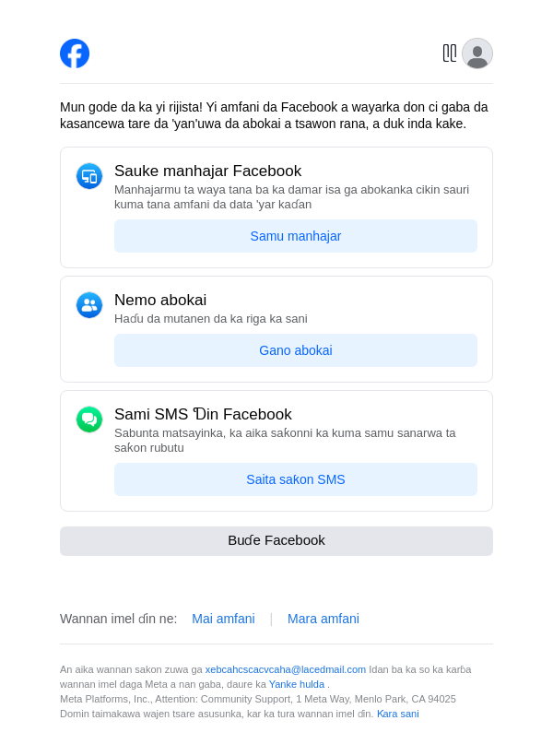Click the Facebook logo in header
The image size is (553, 756).
[75, 53]
